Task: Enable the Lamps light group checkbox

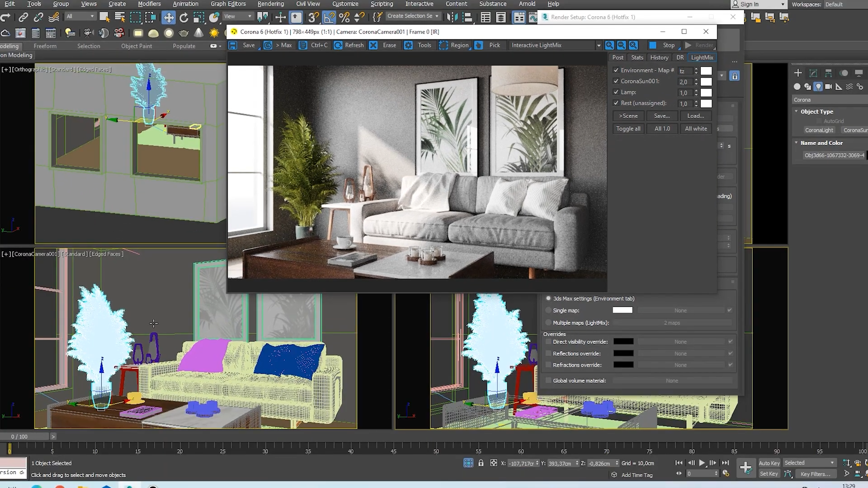Action: click(617, 92)
